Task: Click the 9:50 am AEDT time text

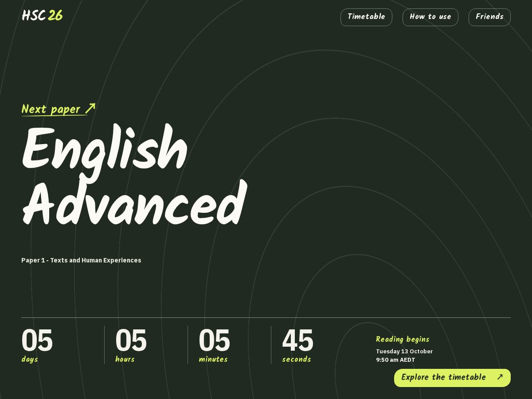Action: (395, 360)
